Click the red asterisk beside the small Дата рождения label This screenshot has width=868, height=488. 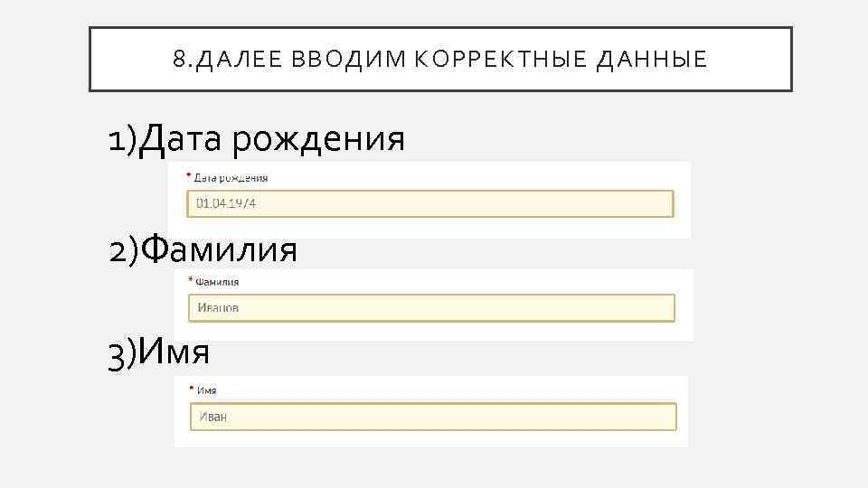point(188,177)
